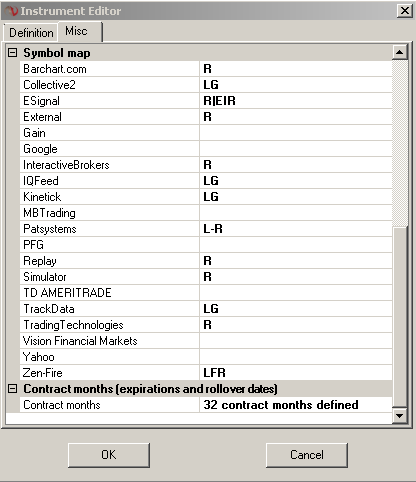This screenshot has height=482, width=416.
Task: Click the OK button
Action: point(109,455)
